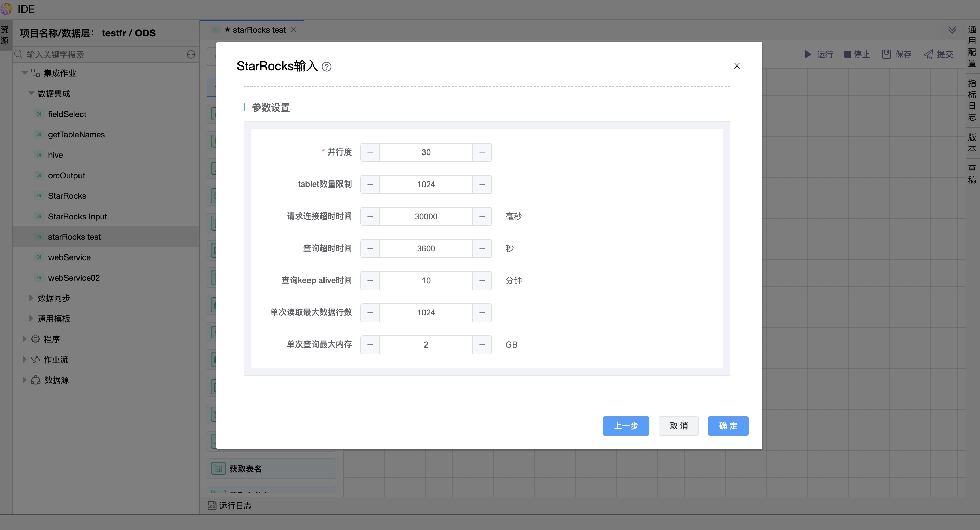
Task: Click the Submit (提交) paper plane icon
Action: click(x=928, y=54)
